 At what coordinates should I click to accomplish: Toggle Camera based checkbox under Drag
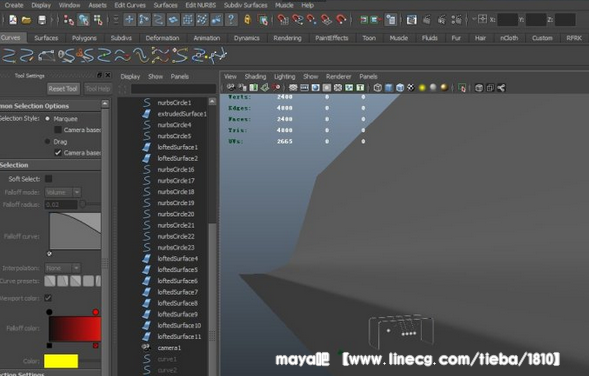click(58, 153)
